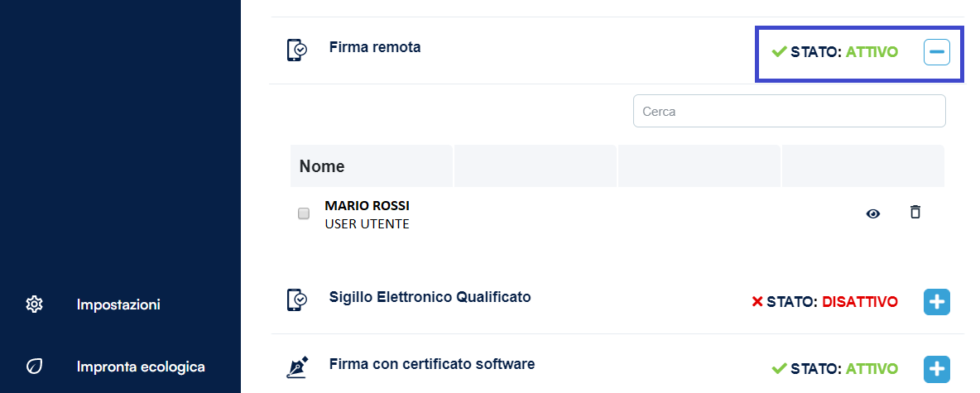The image size is (980, 393).
Task: Click the software certificate pen icon
Action: pos(297,366)
